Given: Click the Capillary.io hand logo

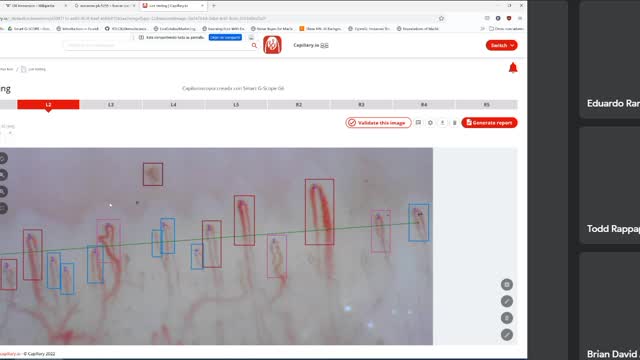Looking at the screenshot, I should click(272, 45).
